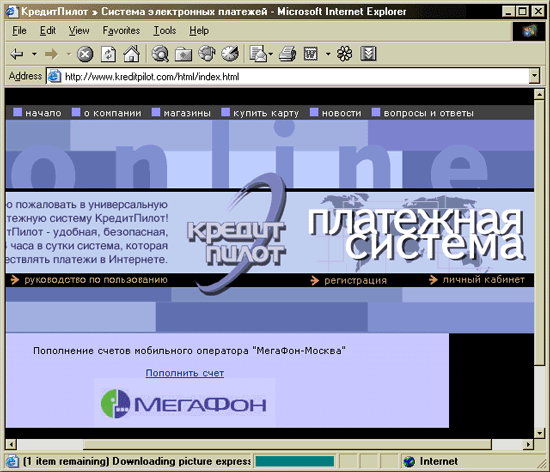Viewport: 550px width, 472px height.
Task: Select the "купить карту" navigation item
Action: [266, 113]
